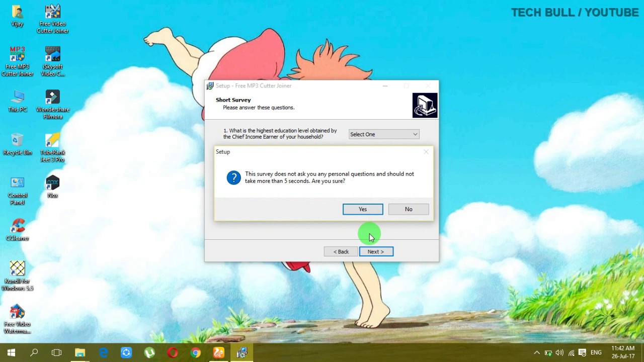
Task: Launch Opera browser from taskbar
Action: click(x=173, y=353)
